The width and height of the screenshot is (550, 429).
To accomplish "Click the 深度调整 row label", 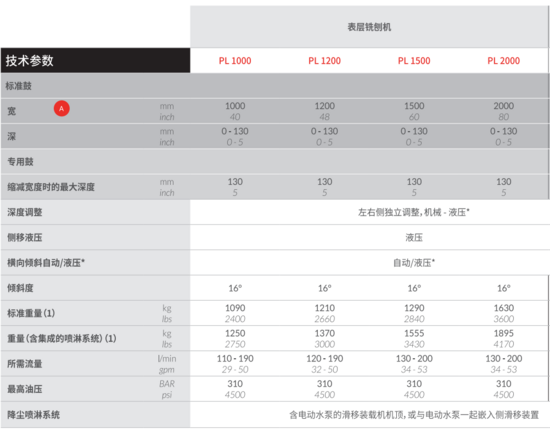I will click(x=25, y=212).
